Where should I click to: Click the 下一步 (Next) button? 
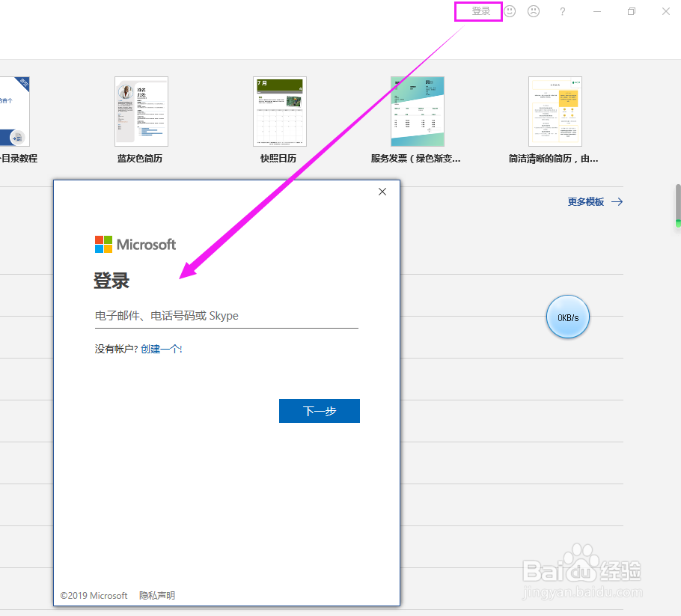click(320, 410)
